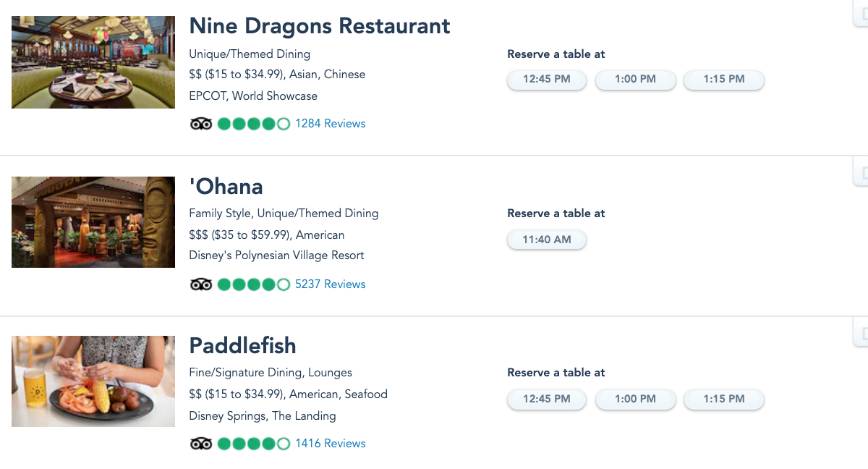Book Paddlefish at 1:15 PM

click(x=723, y=399)
